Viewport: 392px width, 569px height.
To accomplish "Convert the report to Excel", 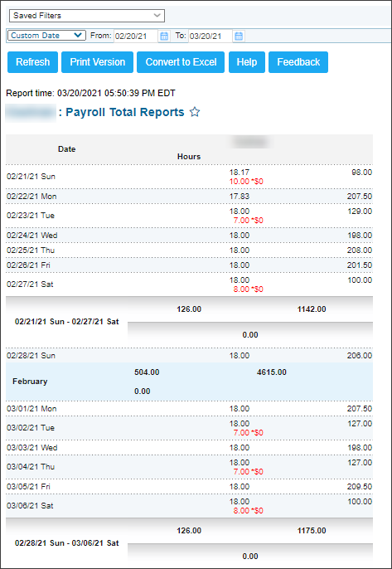I will pos(181,62).
